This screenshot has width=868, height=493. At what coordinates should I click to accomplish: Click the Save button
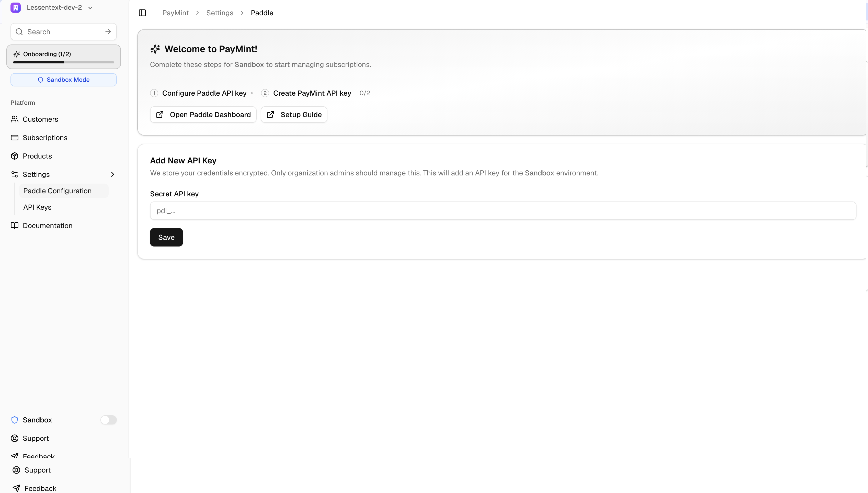point(166,237)
